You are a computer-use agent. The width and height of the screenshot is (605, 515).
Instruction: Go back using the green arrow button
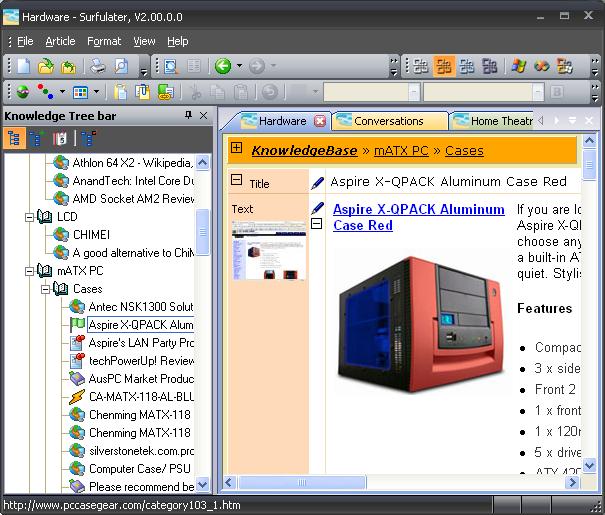click(x=223, y=66)
